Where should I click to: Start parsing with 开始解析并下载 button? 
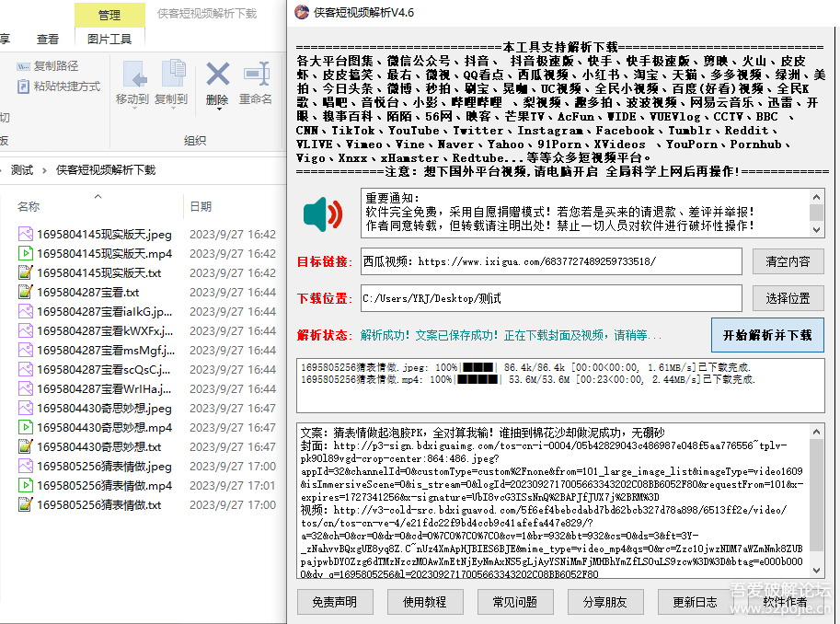tap(767, 335)
